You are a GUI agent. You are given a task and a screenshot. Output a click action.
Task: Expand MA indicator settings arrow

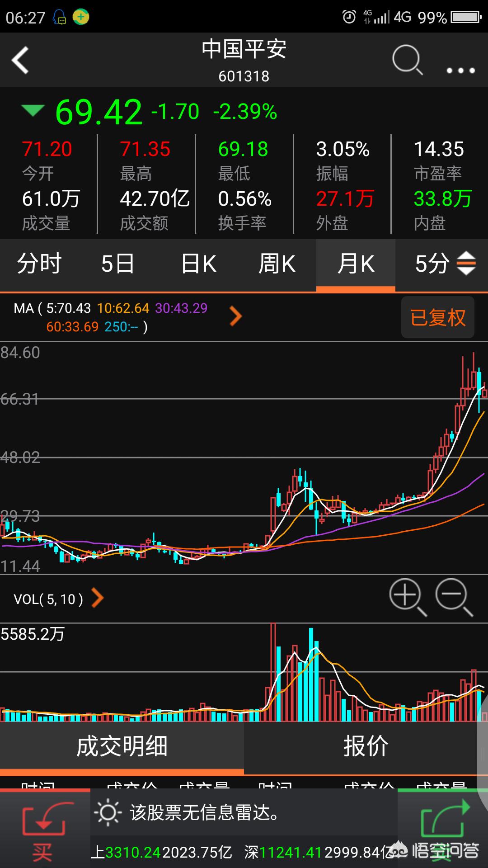coord(235,316)
